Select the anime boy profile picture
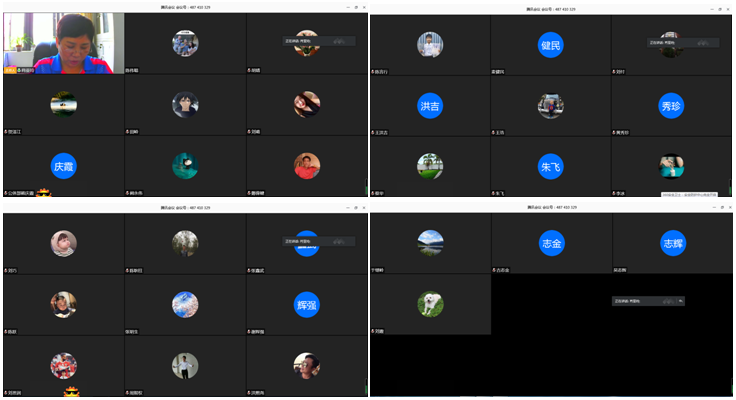 coord(185,105)
